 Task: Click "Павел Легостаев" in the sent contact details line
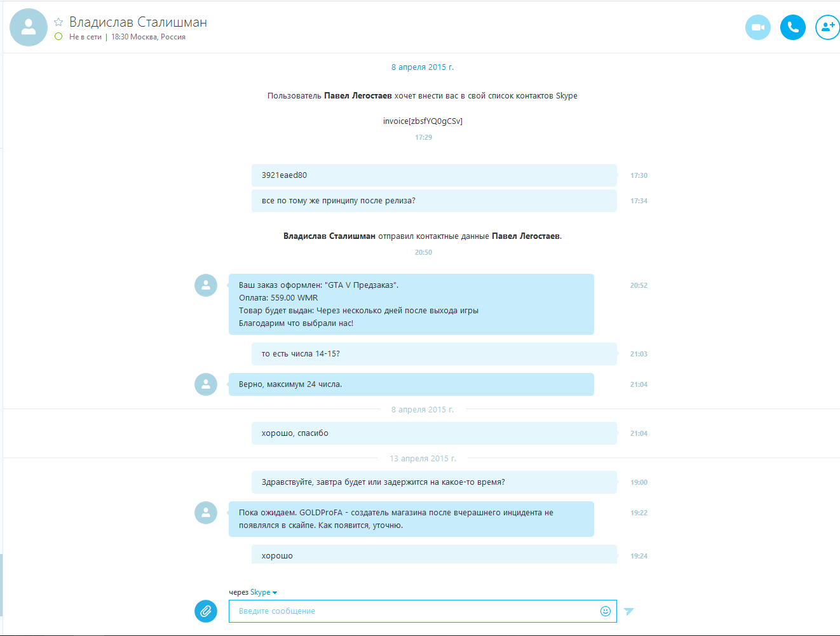point(525,236)
